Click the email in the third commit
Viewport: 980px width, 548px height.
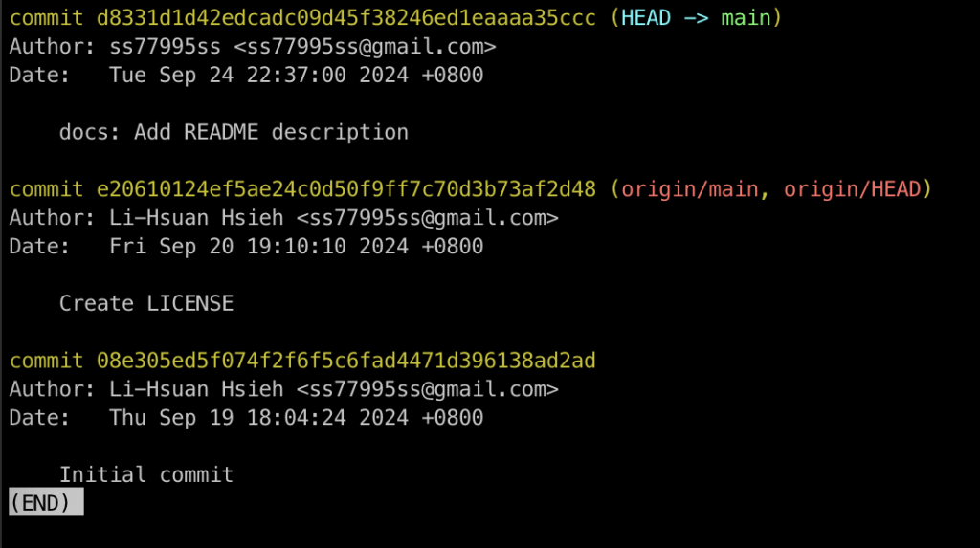pos(428,389)
